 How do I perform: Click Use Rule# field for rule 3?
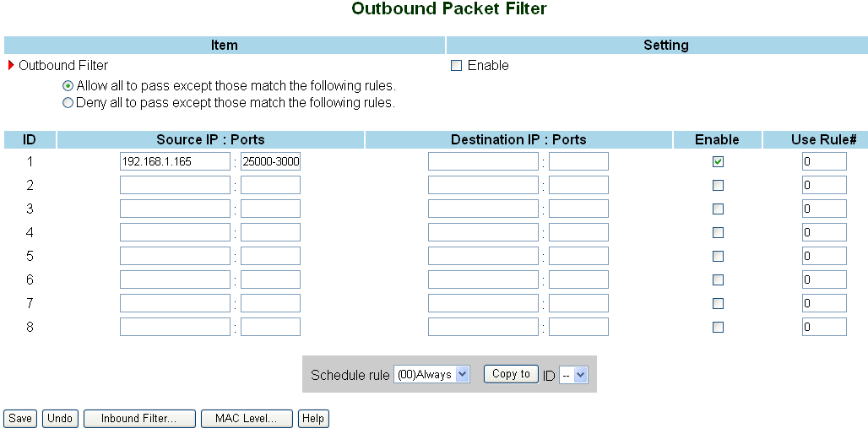pos(824,209)
